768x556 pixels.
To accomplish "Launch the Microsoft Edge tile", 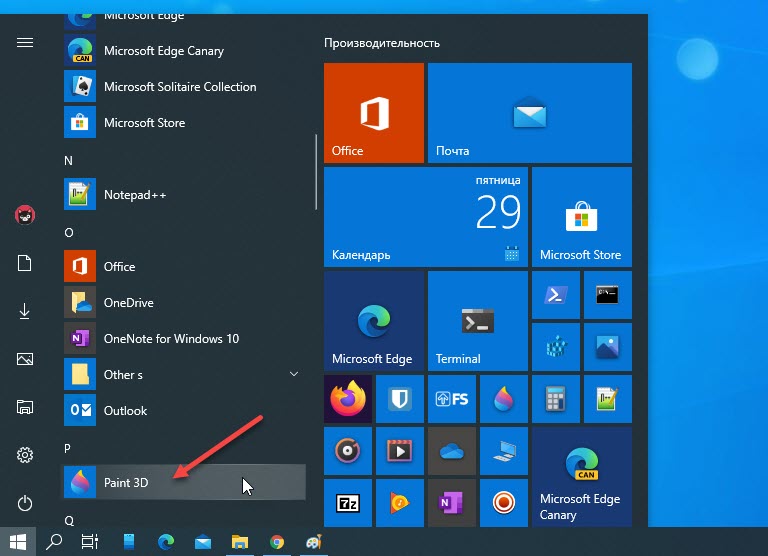I will (374, 321).
